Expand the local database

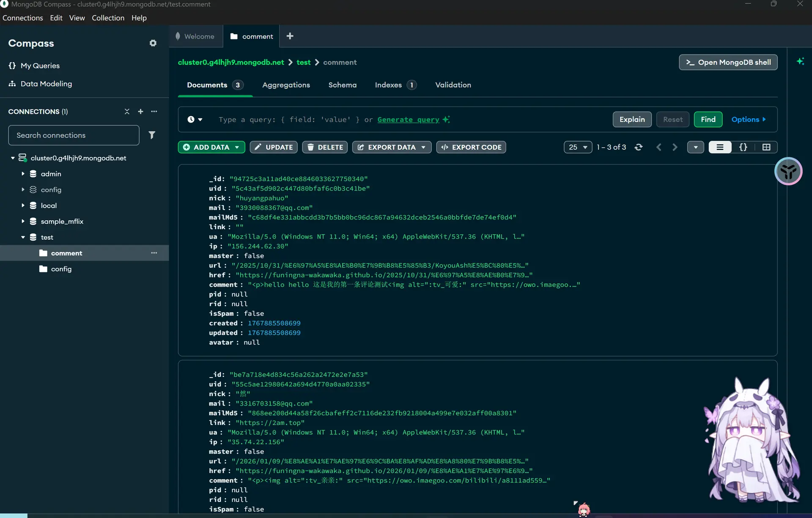(x=23, y=206)
